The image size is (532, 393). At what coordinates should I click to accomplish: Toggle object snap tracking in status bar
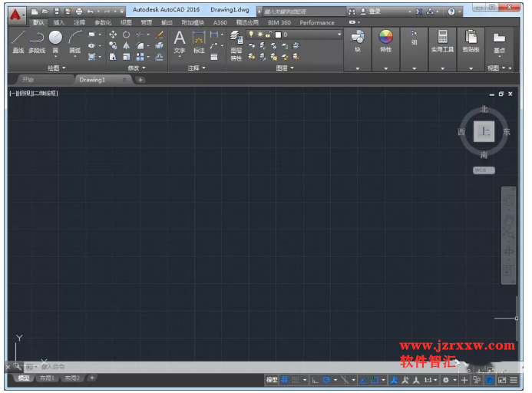(363, 380)
